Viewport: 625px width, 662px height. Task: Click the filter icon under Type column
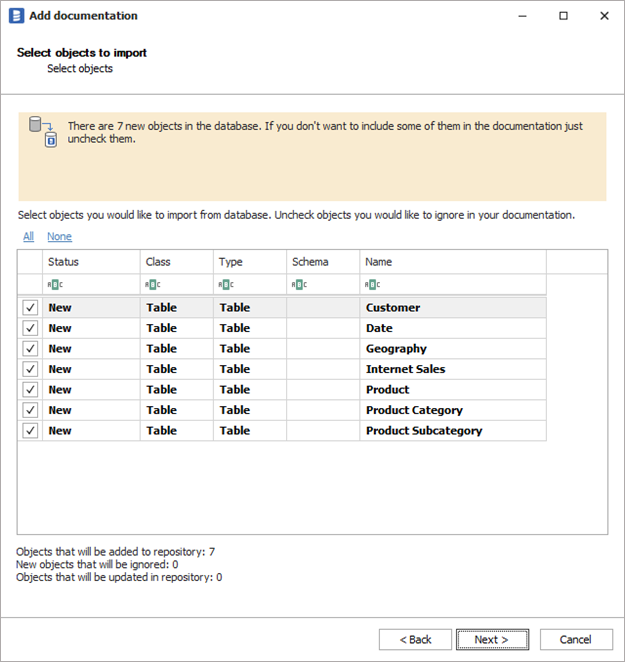(x=227, y=285)
